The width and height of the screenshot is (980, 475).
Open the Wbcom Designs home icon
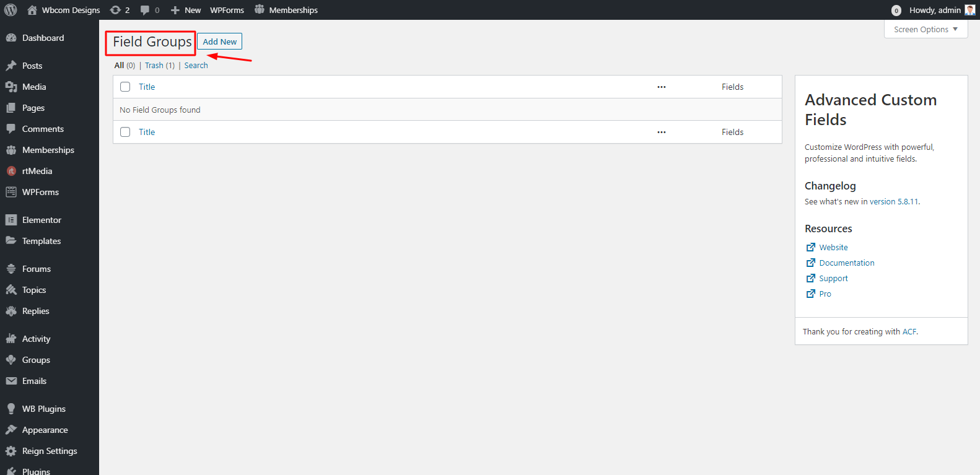click(32, 10)
